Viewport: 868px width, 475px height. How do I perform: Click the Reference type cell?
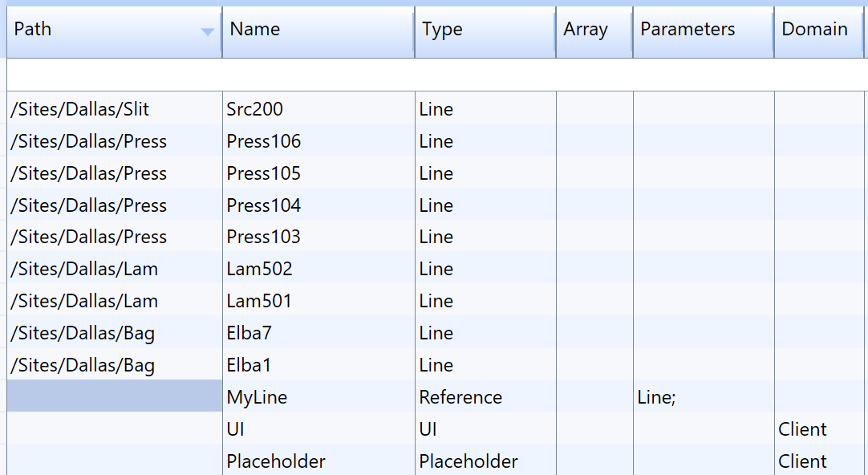point(460,397)
